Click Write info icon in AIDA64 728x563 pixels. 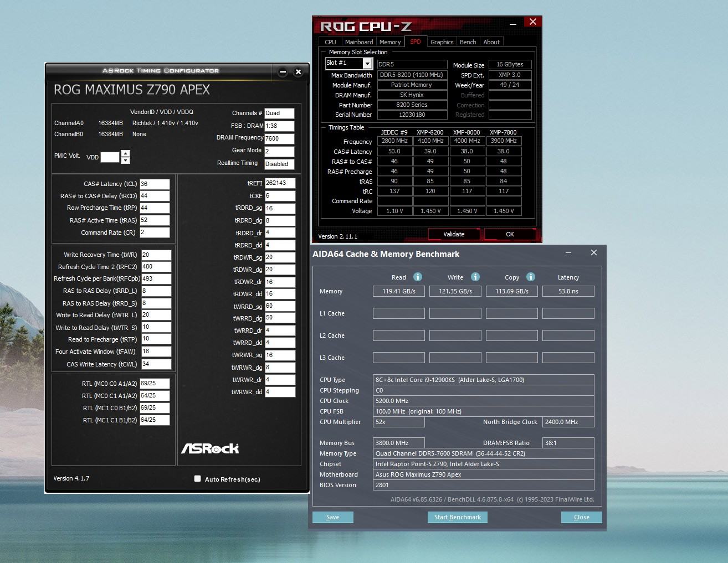pyautogui.click(x=475, y=277)
